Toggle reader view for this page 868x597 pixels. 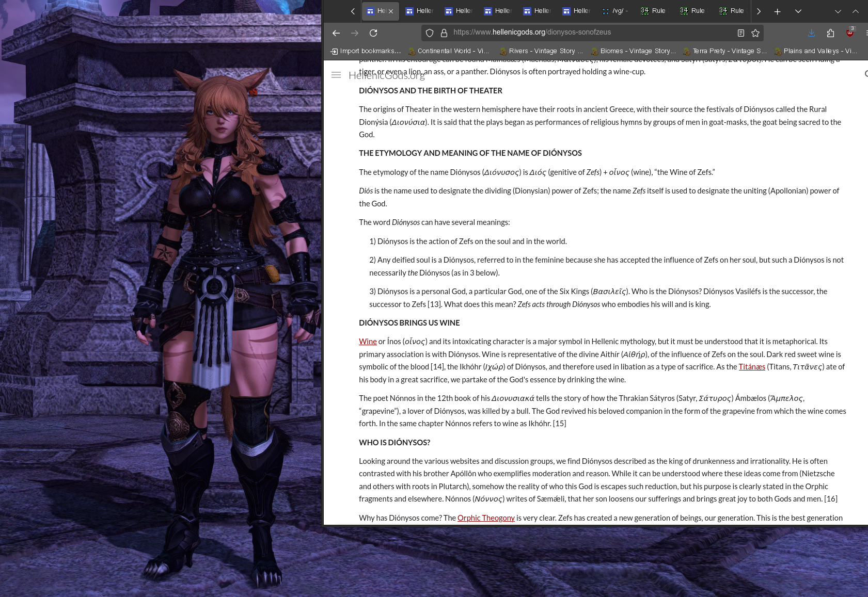tap(741, 33)
